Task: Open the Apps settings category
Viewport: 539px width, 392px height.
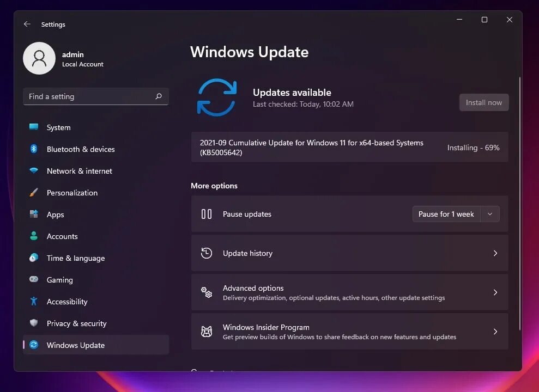Action: tap(96, 215)
